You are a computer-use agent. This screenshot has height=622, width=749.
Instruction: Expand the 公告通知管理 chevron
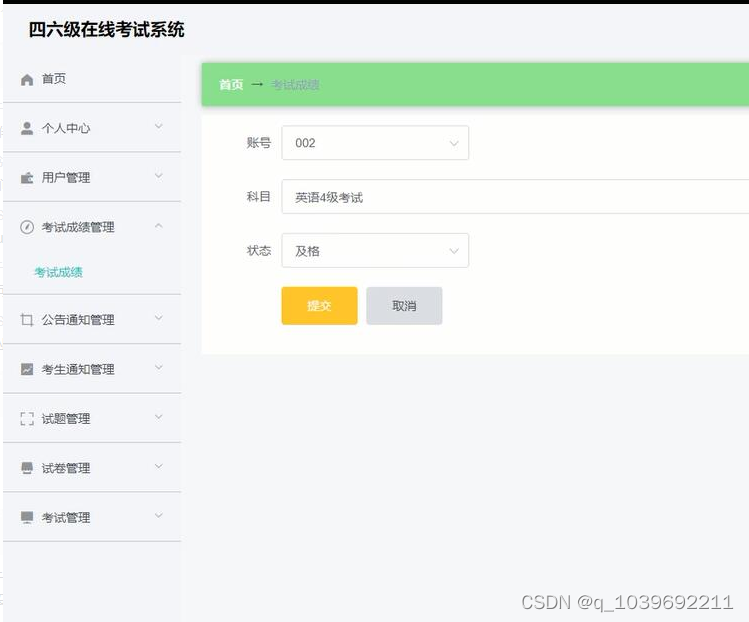pos(159,318)
